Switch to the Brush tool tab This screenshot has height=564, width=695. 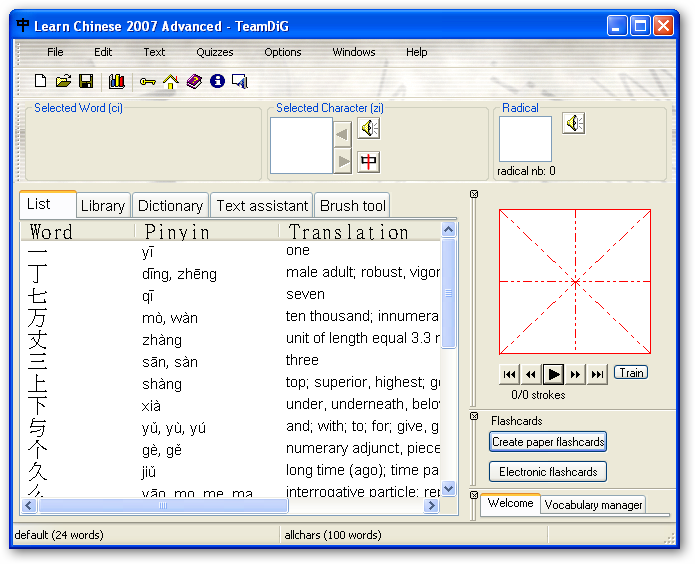(x=353, y=206)
